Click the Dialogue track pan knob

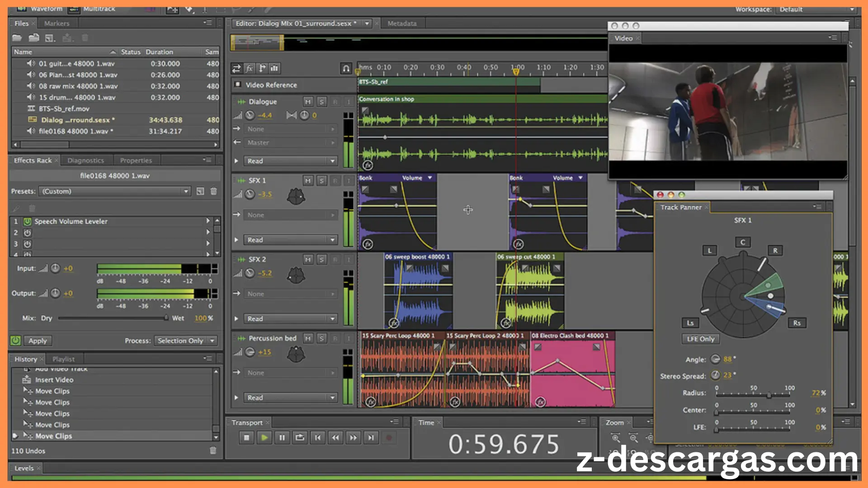[x=305, y=115]
